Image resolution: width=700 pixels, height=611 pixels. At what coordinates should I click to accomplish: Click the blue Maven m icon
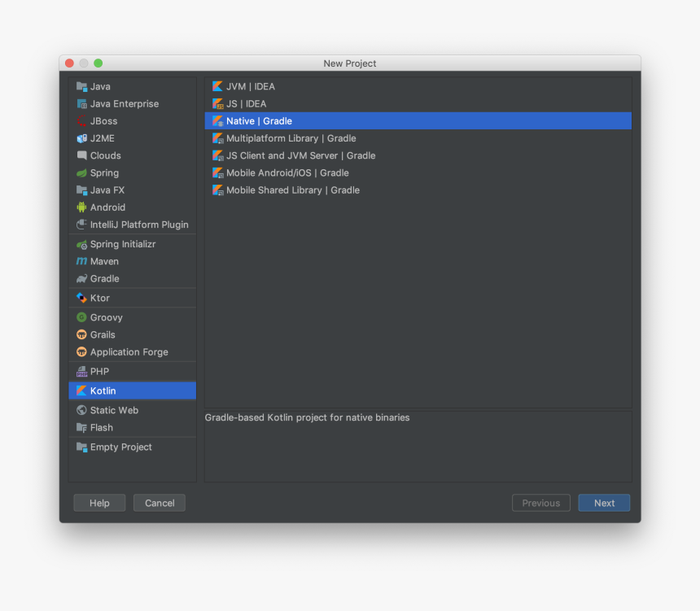click(81, 261)
